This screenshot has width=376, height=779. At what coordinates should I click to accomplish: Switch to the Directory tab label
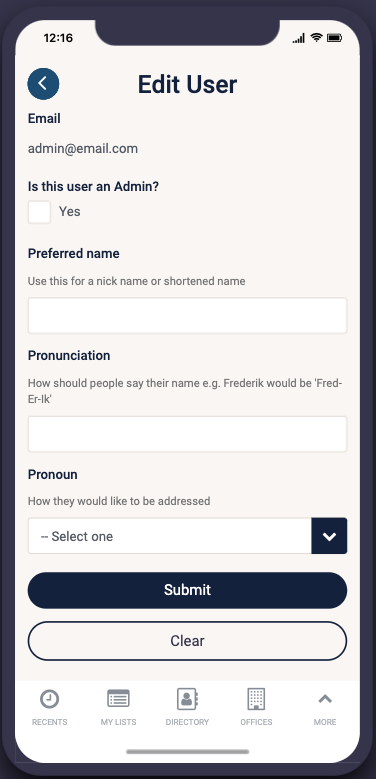coord(187,722)
